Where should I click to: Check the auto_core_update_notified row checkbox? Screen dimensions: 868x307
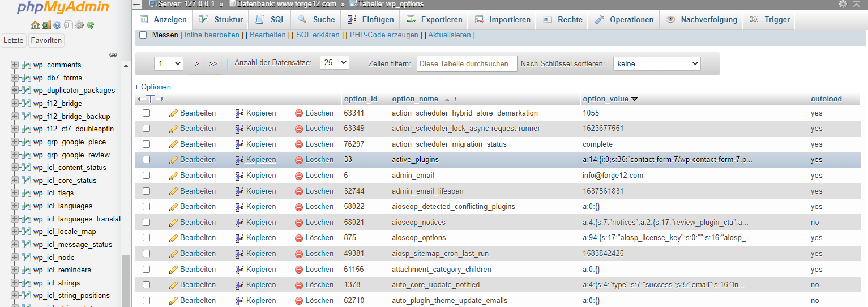(147, 285)
